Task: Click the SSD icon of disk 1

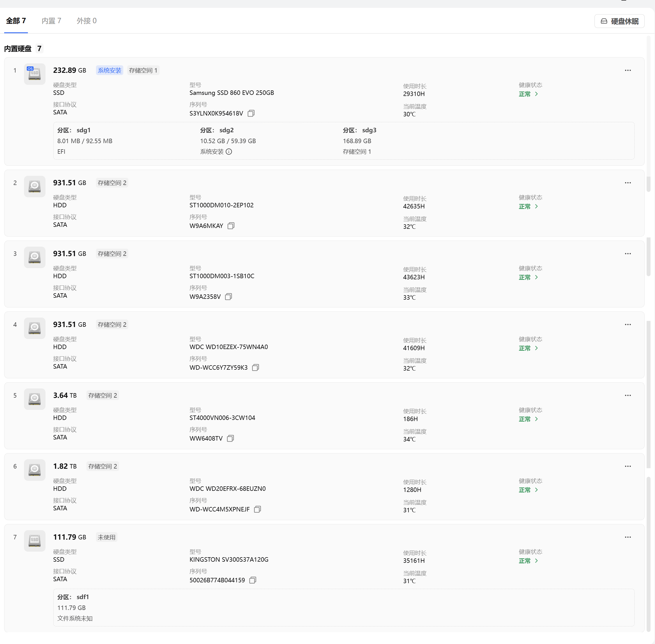Action: point(35,73)
